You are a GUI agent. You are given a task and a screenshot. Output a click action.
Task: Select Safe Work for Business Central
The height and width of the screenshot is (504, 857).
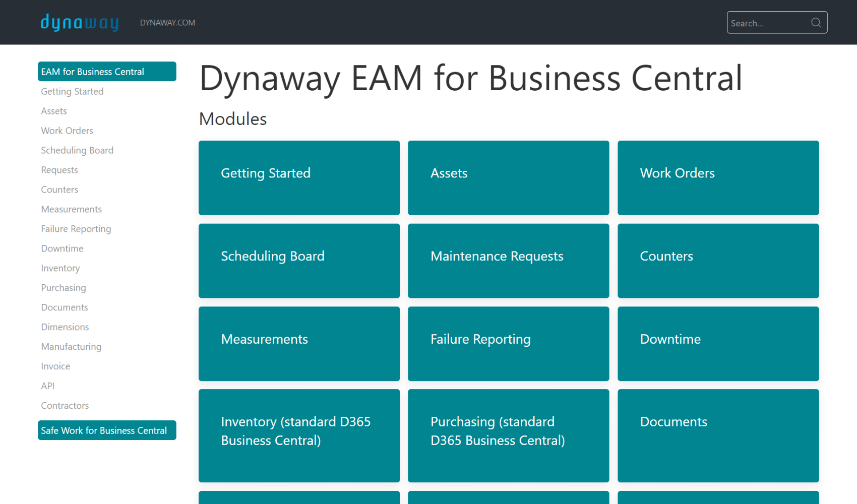[107, 430]
